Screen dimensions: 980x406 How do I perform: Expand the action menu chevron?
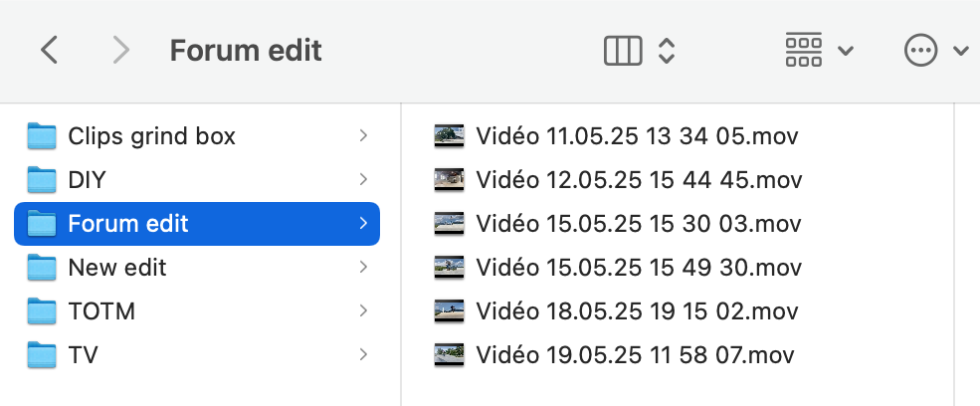click(x=961, y=51)
